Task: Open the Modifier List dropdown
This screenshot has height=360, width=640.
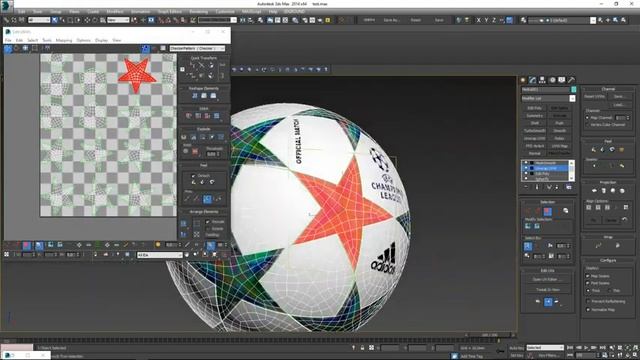Action: [x=548, y=98]
